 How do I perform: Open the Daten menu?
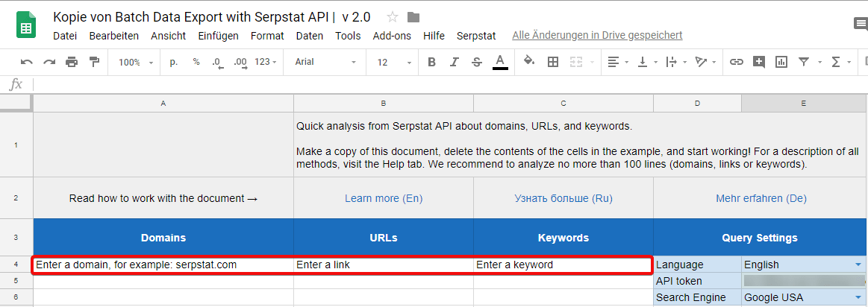point(310,36)
